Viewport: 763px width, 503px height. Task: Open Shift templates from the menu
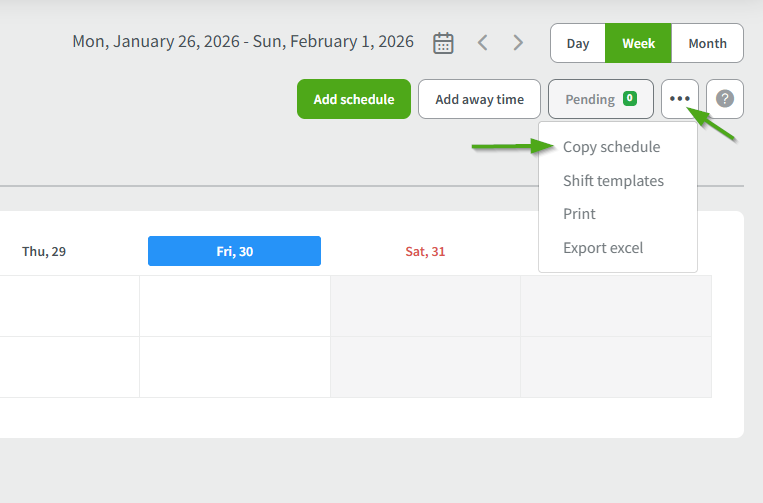pos(613,181)
